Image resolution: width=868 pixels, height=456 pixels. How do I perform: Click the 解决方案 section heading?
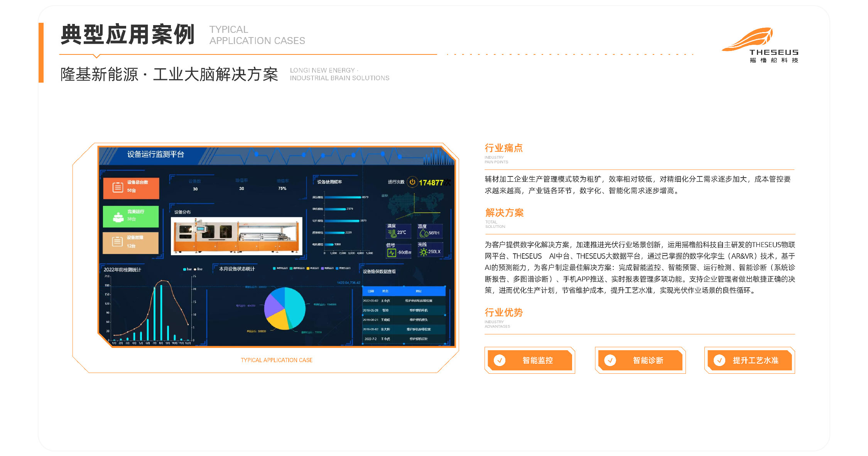tap(504, 213)
